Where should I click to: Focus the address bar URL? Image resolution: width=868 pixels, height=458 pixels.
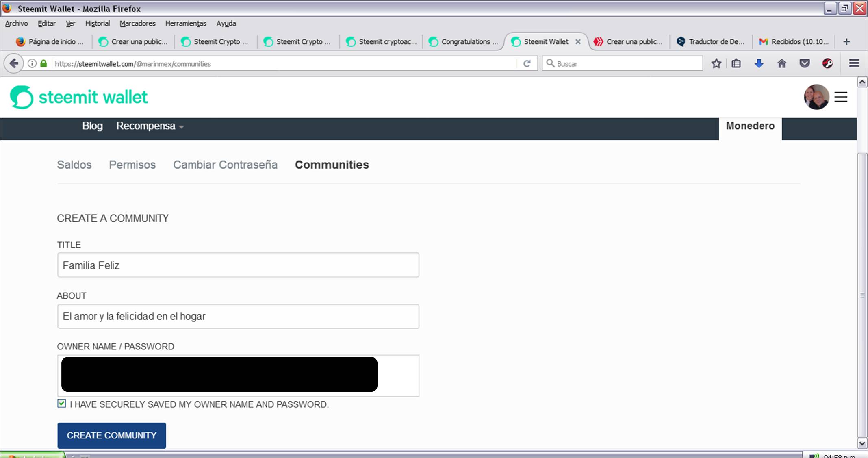point(284,63)
